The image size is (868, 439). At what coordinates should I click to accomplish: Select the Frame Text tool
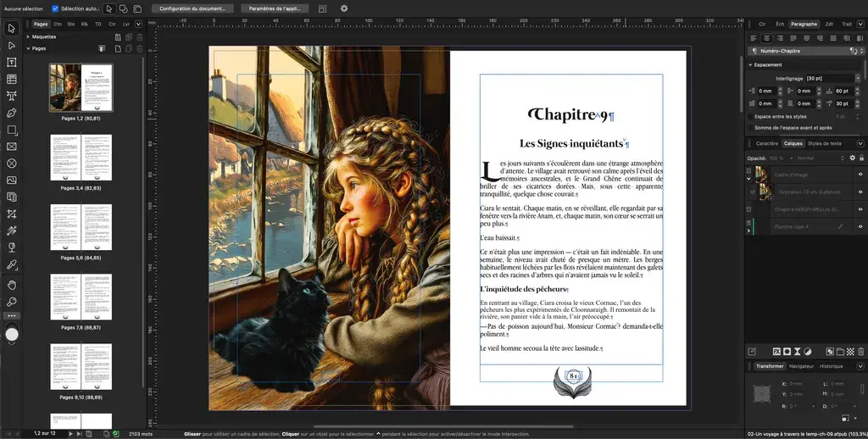click(12, 62)
